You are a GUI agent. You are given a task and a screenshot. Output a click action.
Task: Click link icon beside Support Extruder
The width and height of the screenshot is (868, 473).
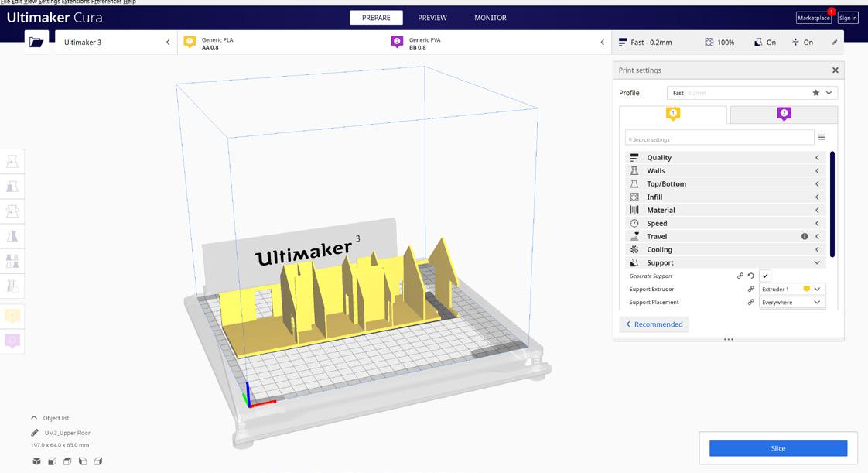tap(750, 289)
